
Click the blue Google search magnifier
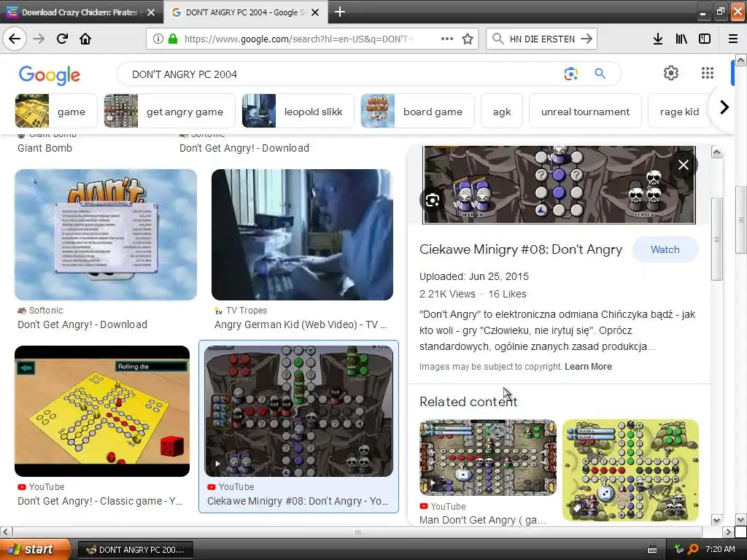pos(600,74)
